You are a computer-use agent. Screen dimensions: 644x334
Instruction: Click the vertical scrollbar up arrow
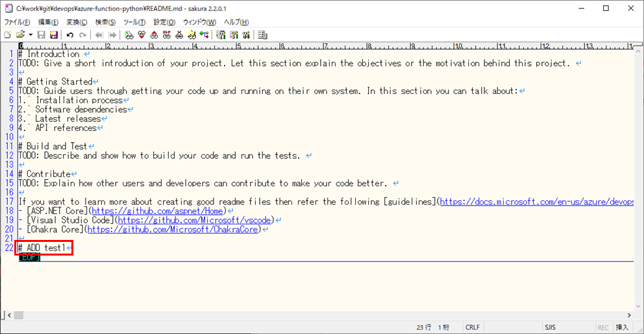click(638, 52)
